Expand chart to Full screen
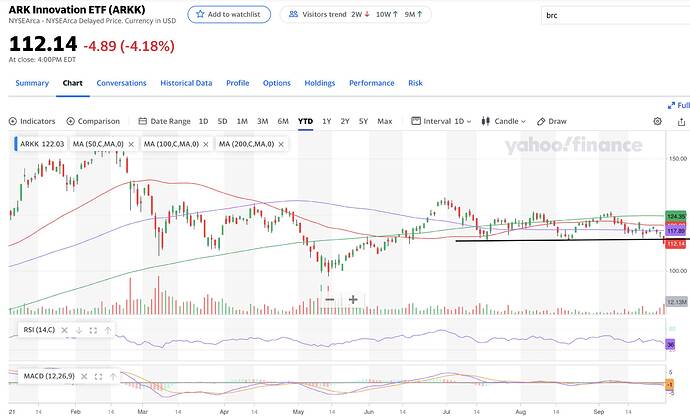 (679, 105)
